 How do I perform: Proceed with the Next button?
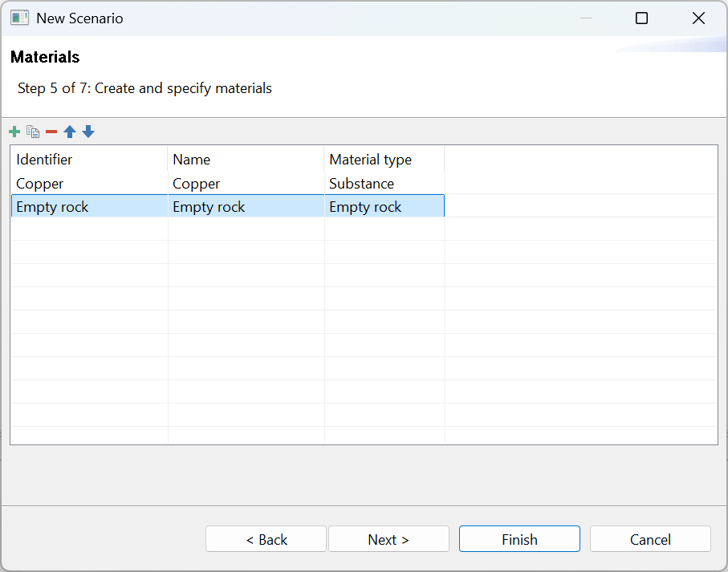pos(388,539)
